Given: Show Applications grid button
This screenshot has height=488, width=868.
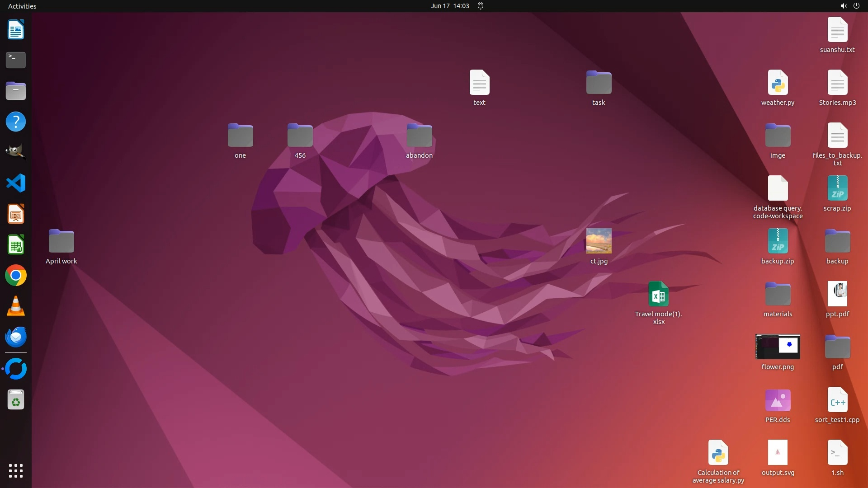Looking at the screenshot, I should (16, 471).
